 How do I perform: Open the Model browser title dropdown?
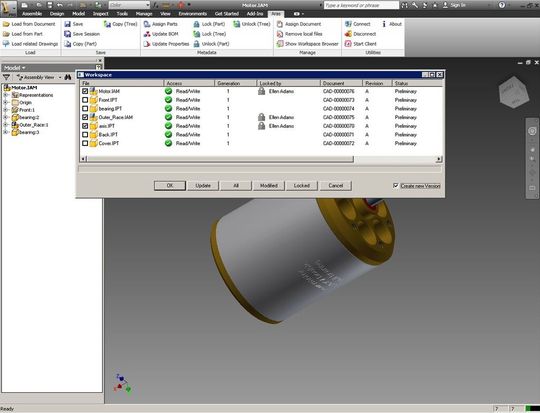tap(14, 68)
